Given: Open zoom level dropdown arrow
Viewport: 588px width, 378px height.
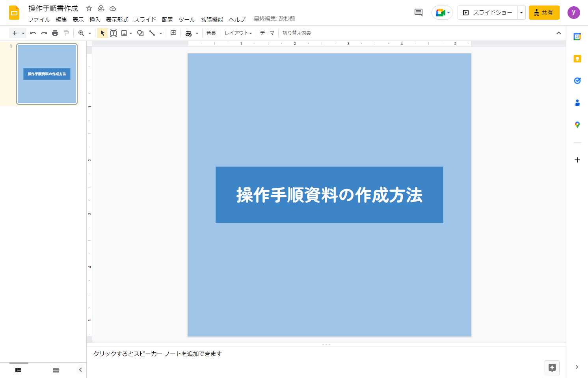Looking at the screenshot, I should click(x=90, y=33).
